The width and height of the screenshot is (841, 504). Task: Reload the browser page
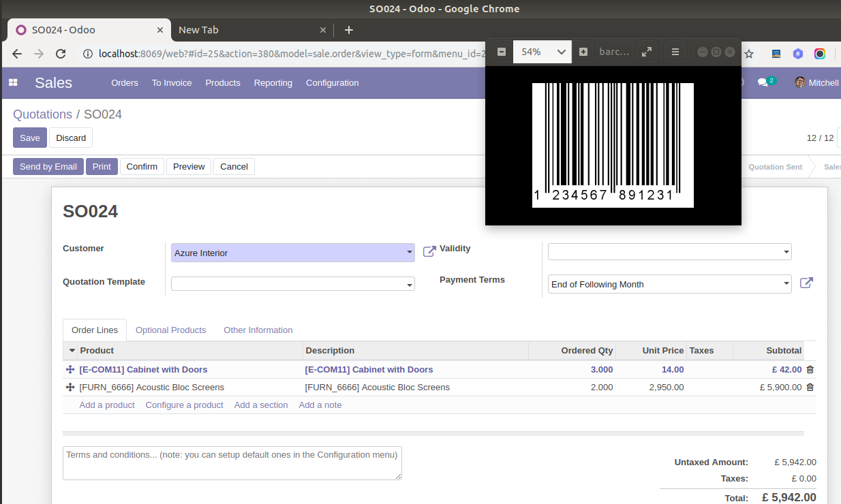[x=61, y=54]
